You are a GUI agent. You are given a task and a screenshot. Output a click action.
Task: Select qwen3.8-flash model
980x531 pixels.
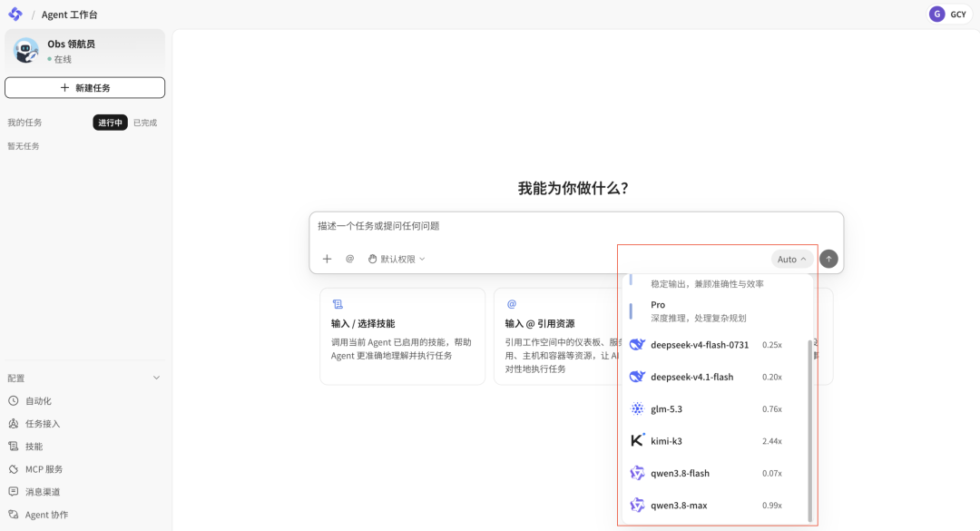point(717,473)
